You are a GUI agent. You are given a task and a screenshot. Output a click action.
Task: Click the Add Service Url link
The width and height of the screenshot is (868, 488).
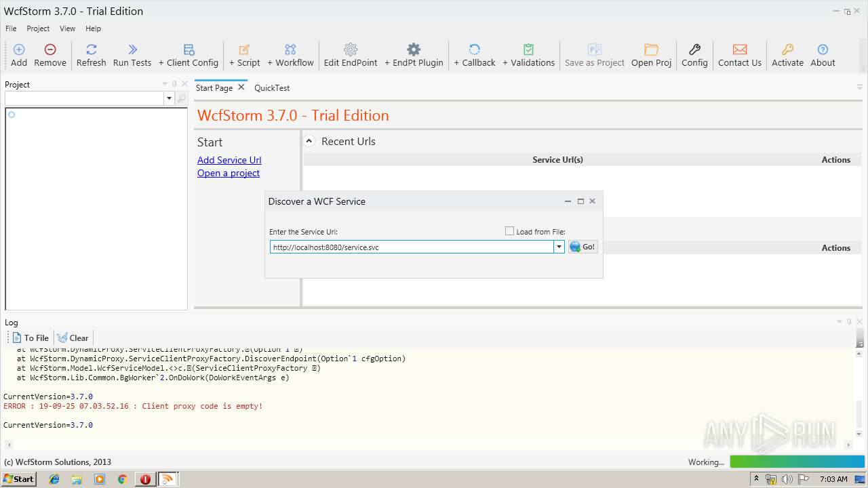(x=229, y=160)
